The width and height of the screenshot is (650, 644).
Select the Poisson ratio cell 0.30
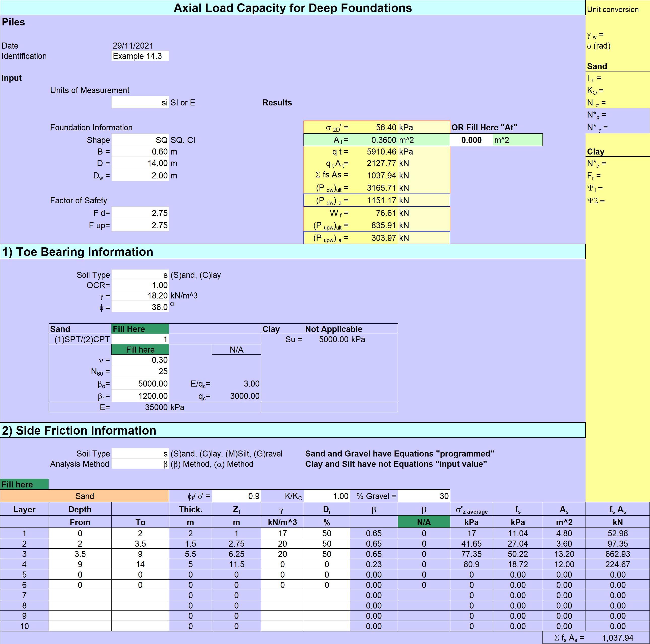tap(140, 360)
